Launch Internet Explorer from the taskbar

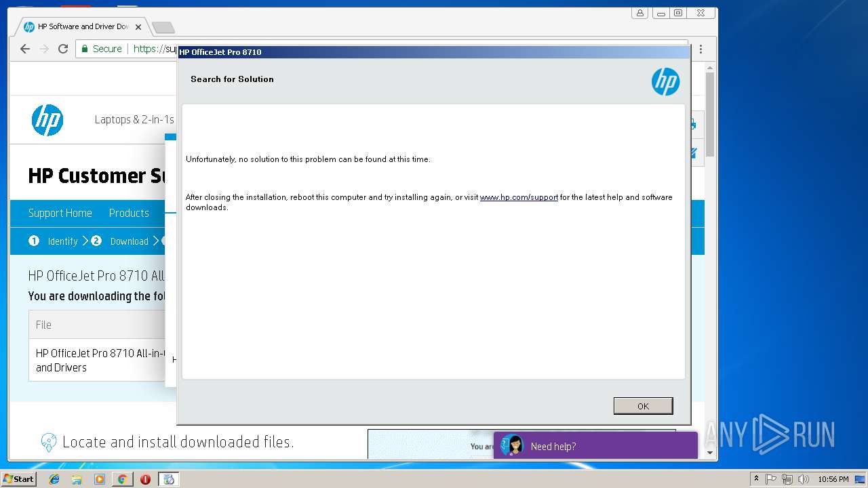pyautogui.click(x=54, y=479)
